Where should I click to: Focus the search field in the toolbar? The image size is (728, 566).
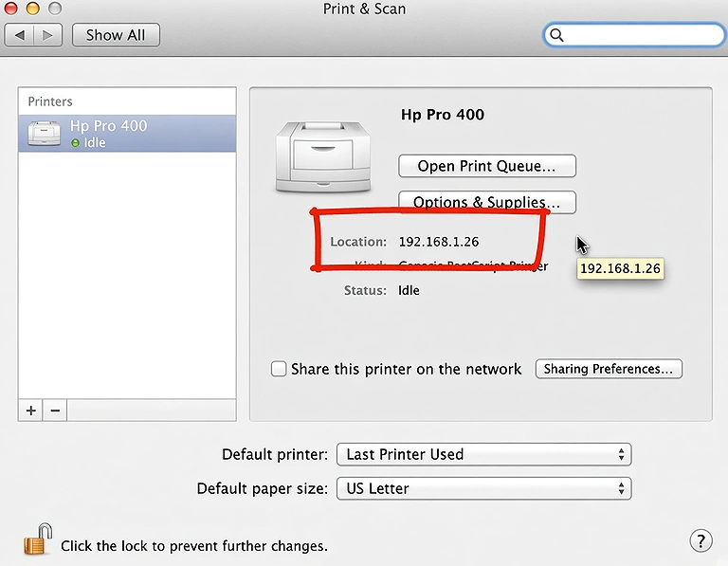634,35
